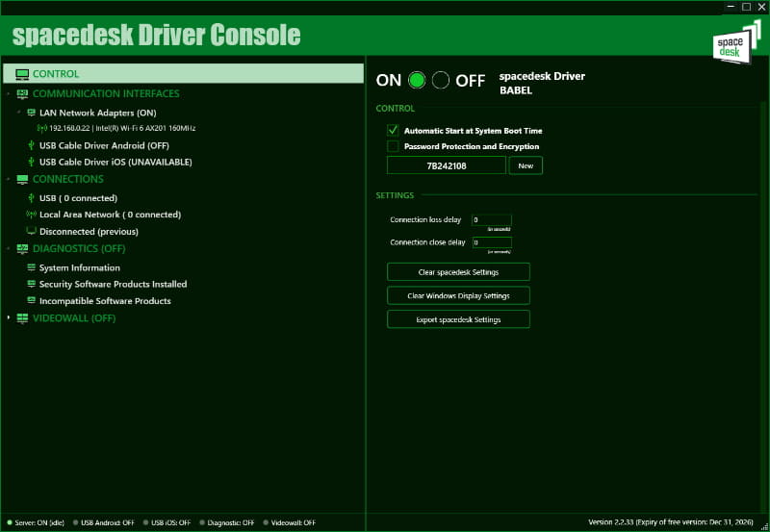
Task: Maximize the spacedesk Driver Console window
Action: tap(747, 7)
